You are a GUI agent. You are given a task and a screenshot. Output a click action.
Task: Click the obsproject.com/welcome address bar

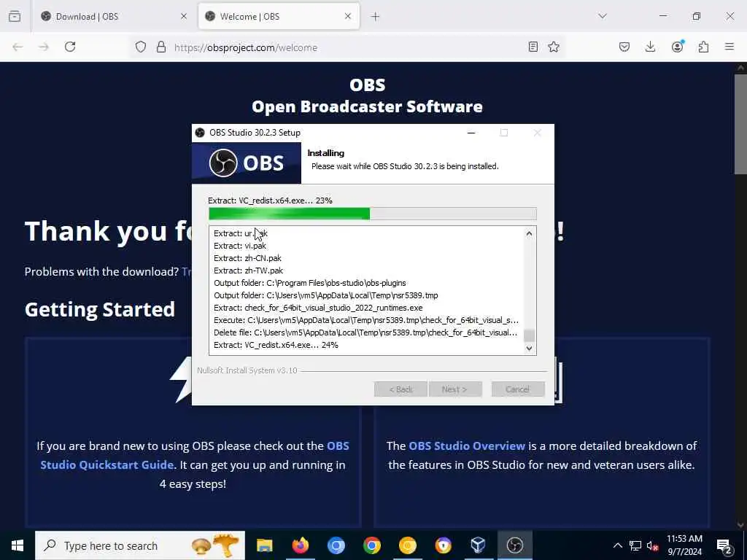[347, 47]
